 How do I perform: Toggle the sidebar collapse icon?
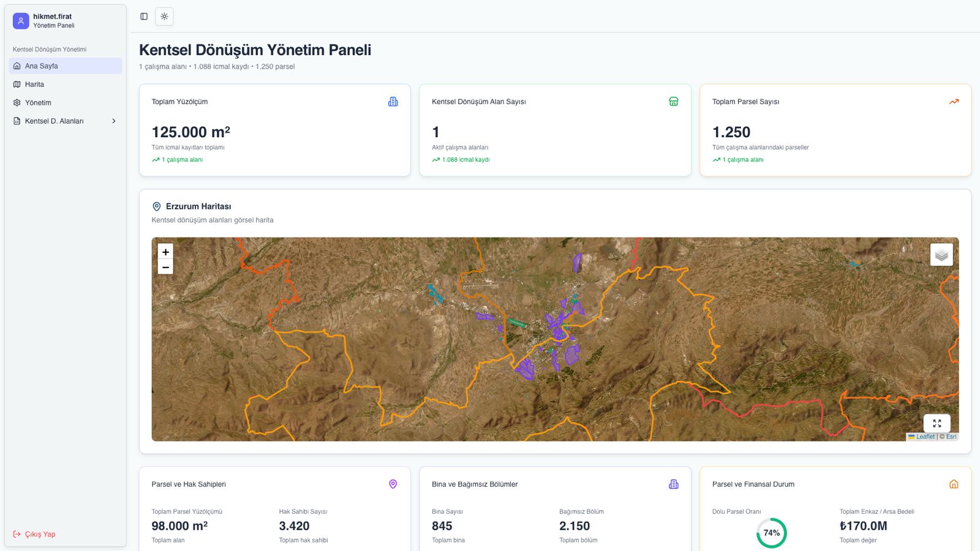(x=144, y=17)
